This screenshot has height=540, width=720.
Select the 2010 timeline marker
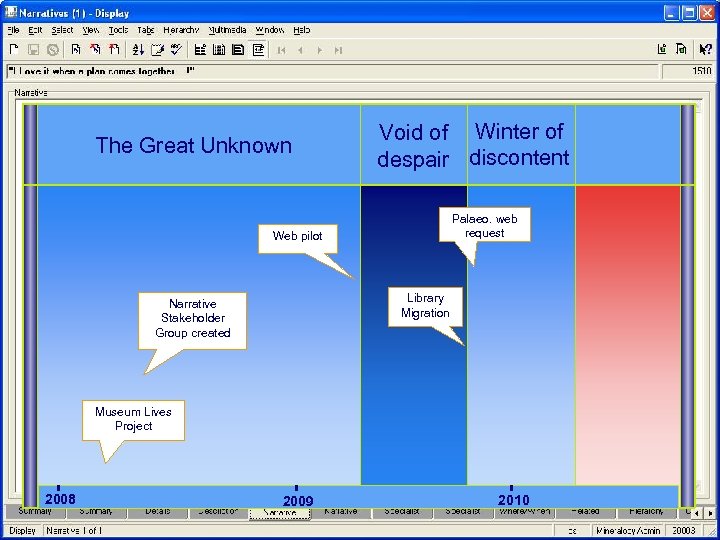click(x=513, y=498)
